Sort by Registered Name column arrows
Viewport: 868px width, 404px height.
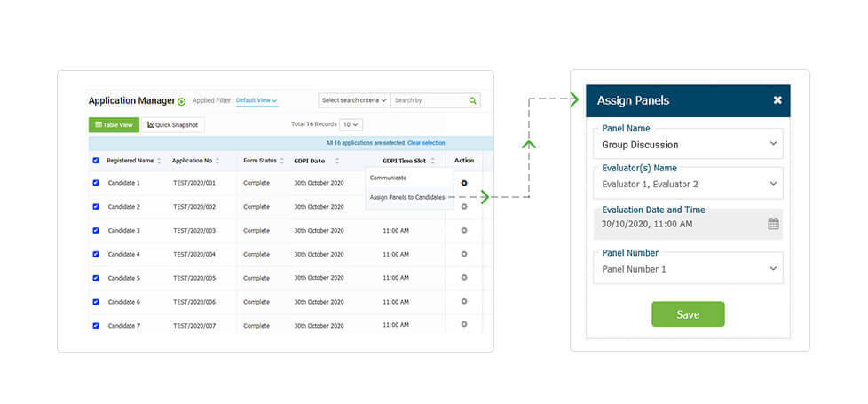tap(160, 162)
